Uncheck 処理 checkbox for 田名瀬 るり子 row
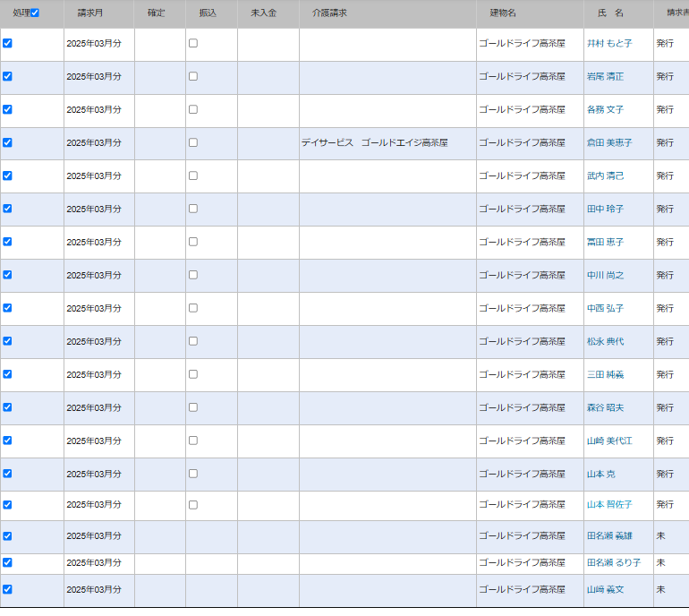Image resolution: width=689 pixels, height=616 pixels. [7, 562]
